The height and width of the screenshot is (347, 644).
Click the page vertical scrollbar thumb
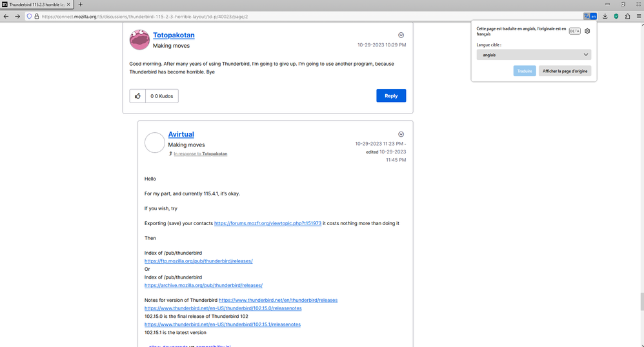point(641,302)
